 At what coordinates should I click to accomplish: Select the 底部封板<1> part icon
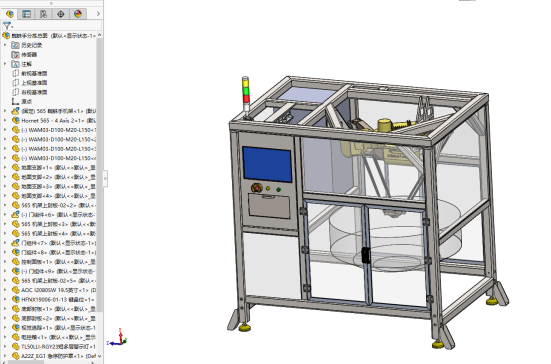click(x=15, y=308)
